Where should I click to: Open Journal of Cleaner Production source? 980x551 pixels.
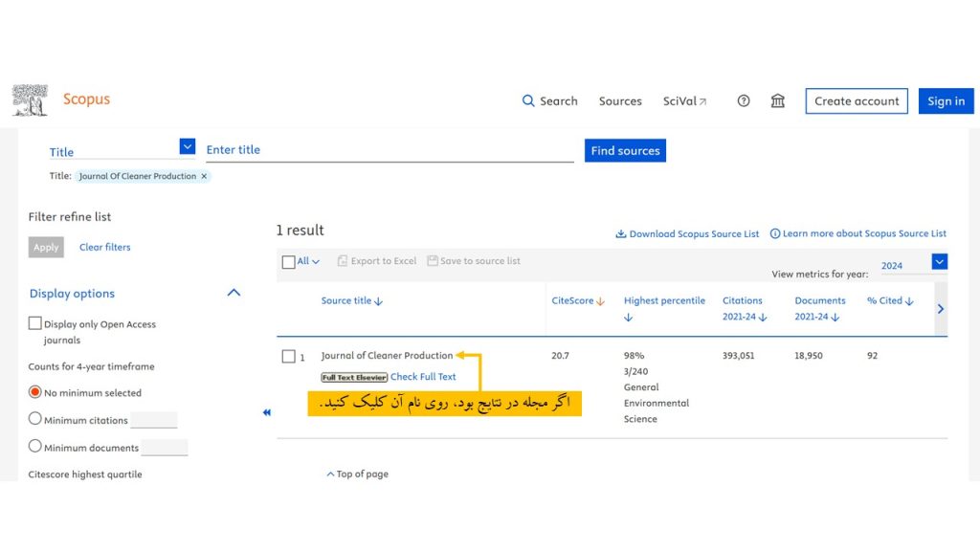(x=387, y=356)
